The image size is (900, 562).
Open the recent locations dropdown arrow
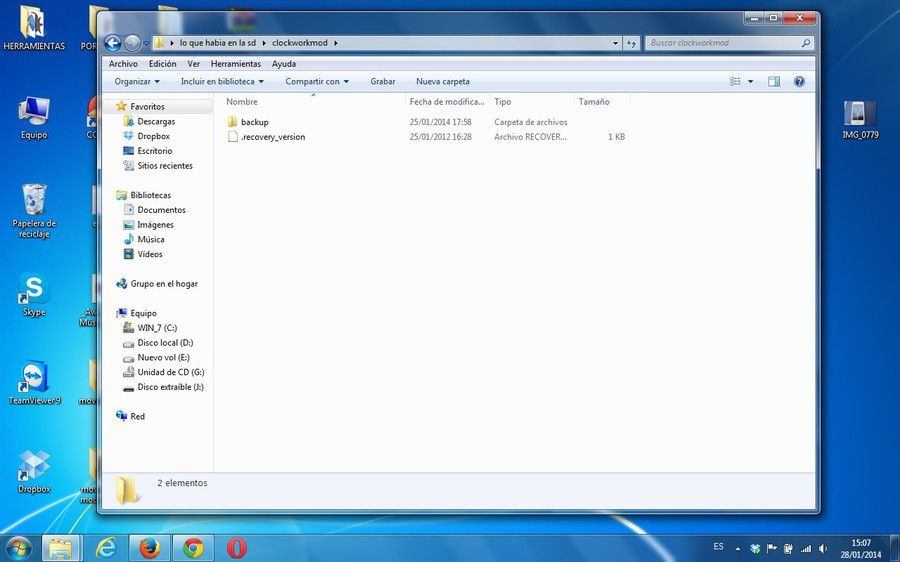146,43
